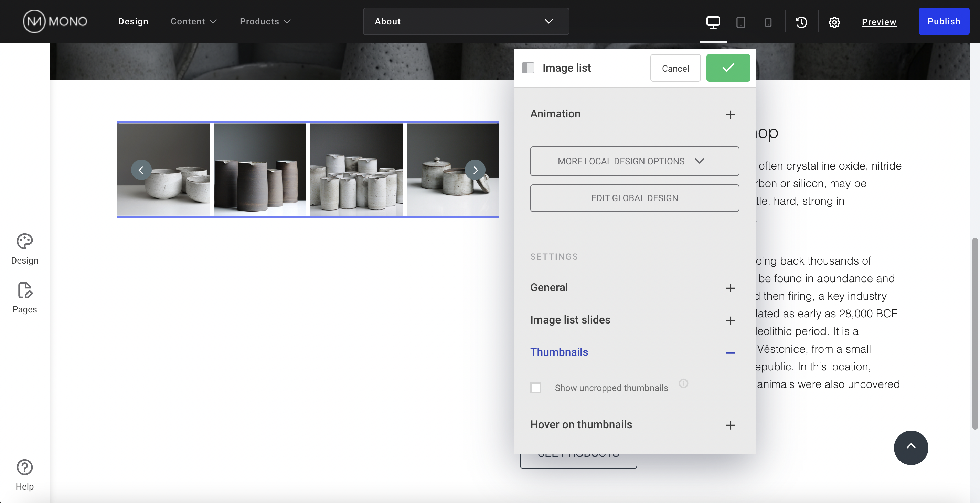This screenshot has height=503, width=980.
Task: Confirm changes with green checkmark button
Action: coord(728,68)
